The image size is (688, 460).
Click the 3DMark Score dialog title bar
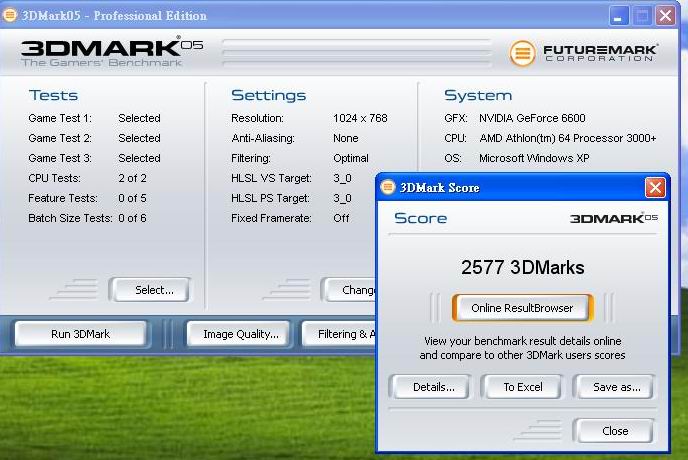tap(522, 188)
